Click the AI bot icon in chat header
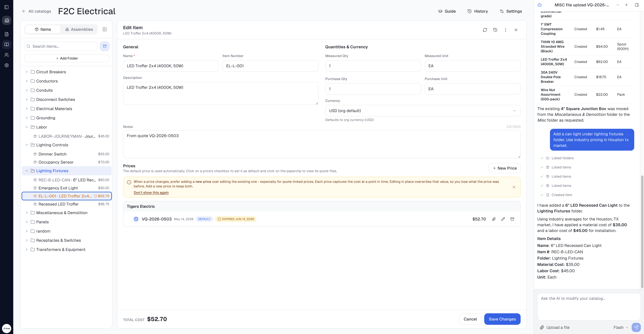The height and width of the screenshot is (334, 644). click(539, 5)
